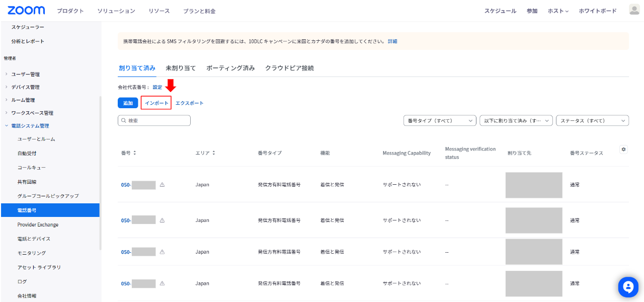644x302 pixels.
Task: Click sidebar vertical scrollbar
Action: (x=100, y=173)
